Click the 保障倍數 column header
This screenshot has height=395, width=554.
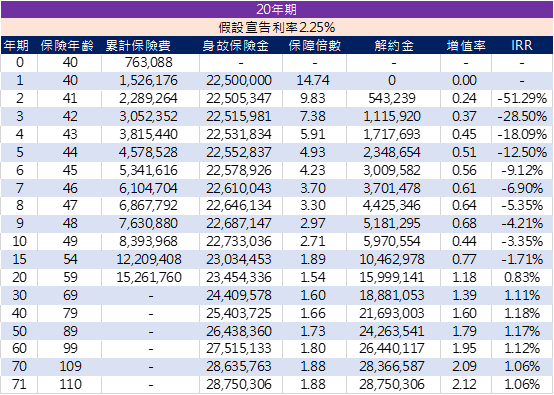click(x=315, y=46)
